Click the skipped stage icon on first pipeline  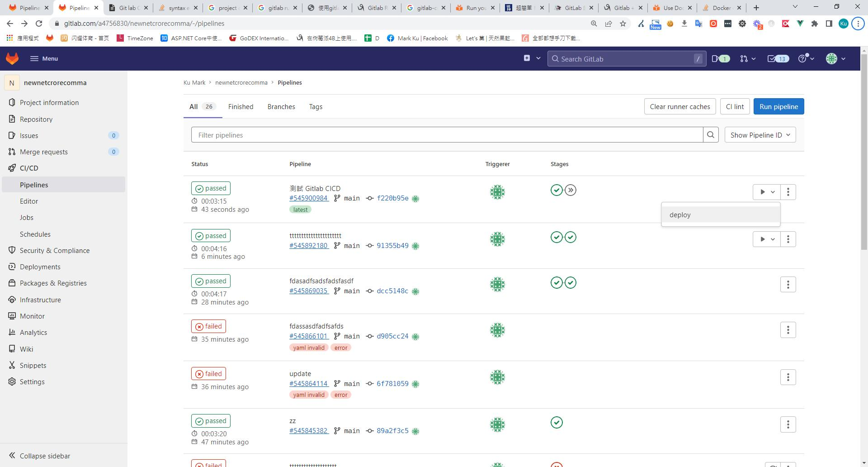point(571,190)
